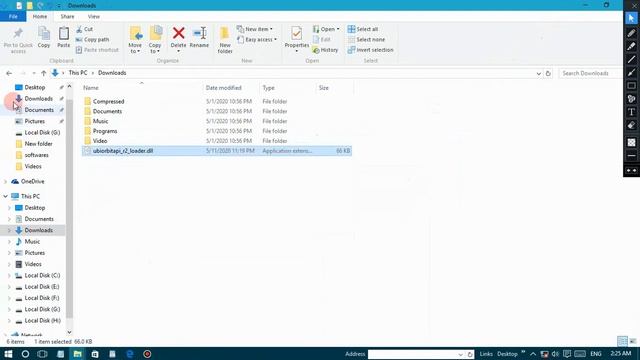Image resolution: width=640 pixels, height=360 pixels.
Task: Collapse the This PC tree node
Action: coord(5,196)
